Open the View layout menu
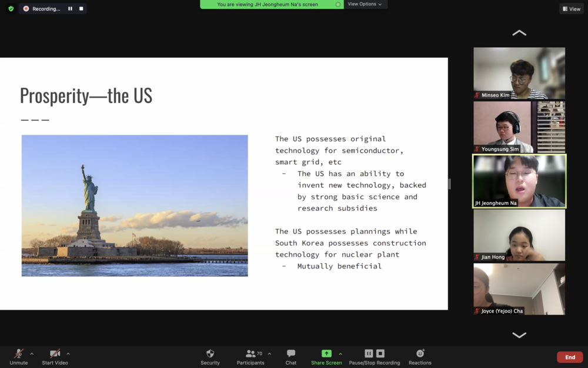 click(x=572, y=9)
